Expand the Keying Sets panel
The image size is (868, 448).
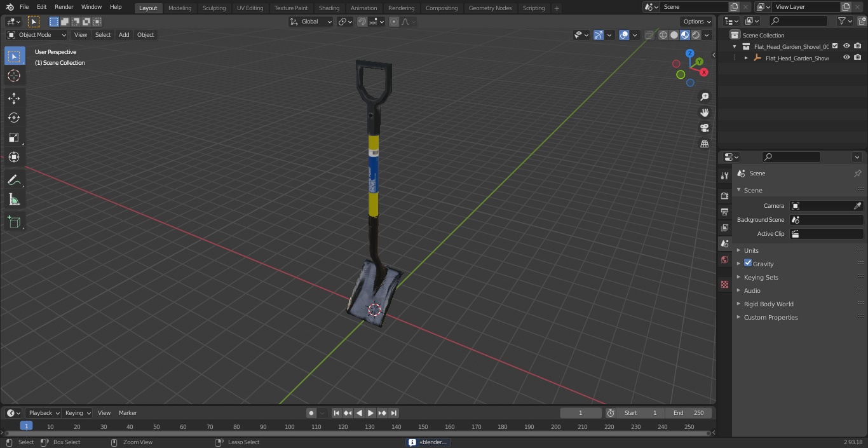(761, 277)
